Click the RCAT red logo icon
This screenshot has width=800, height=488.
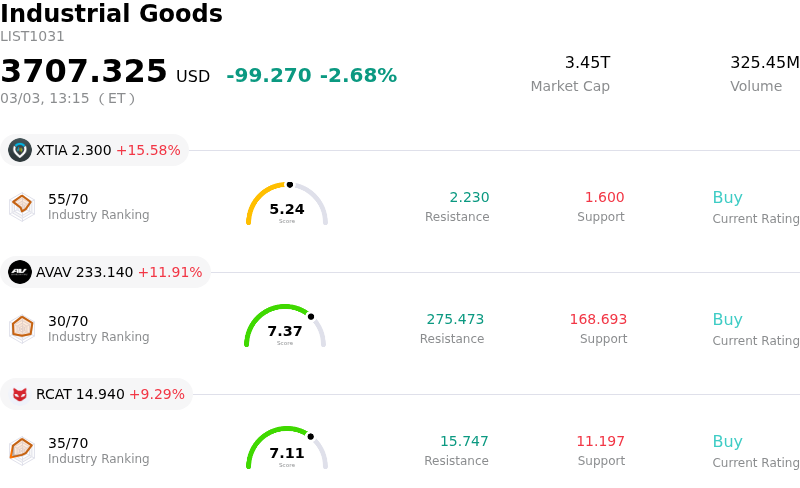click(x=20, y=394)
